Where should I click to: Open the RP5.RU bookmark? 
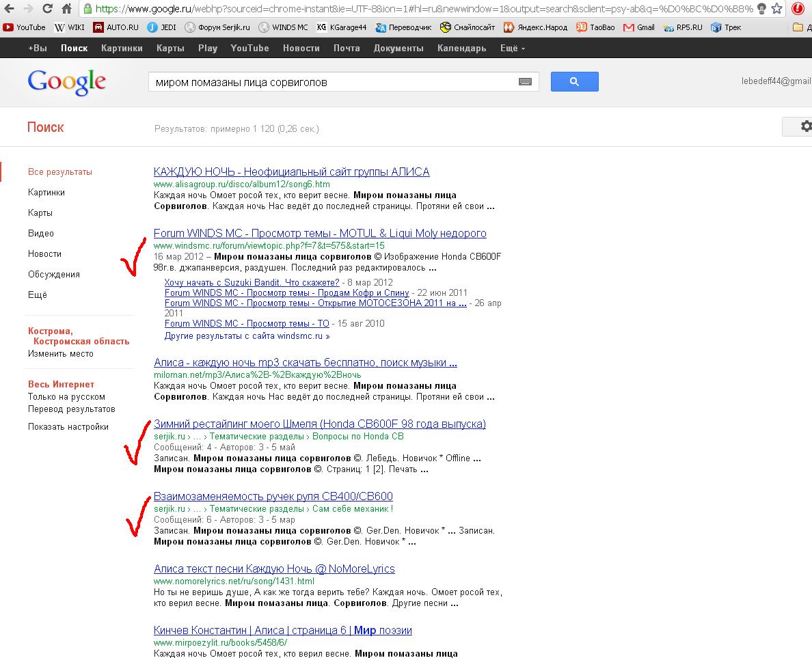pyautogui.click(x=683, y=27)
